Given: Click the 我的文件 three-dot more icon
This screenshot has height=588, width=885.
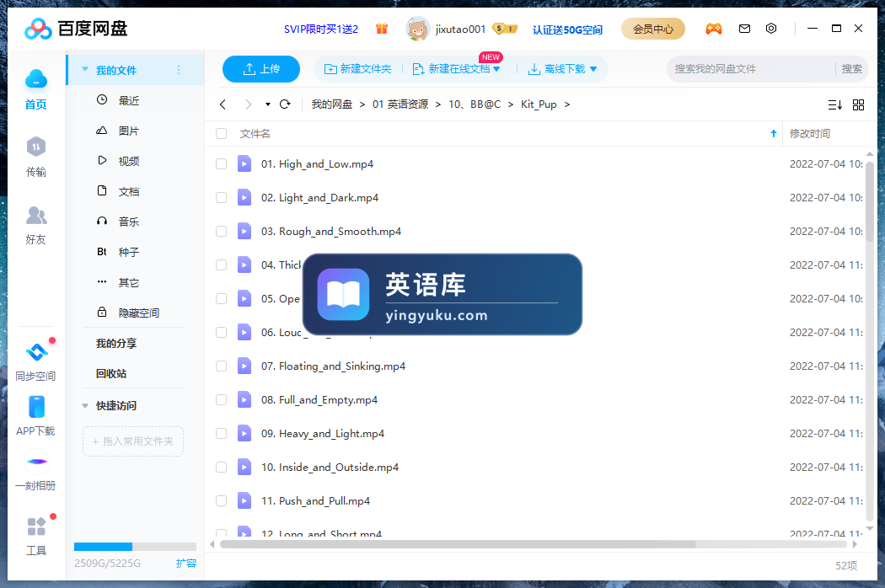Looking at the screenshot, I should [x=179, y=70].
